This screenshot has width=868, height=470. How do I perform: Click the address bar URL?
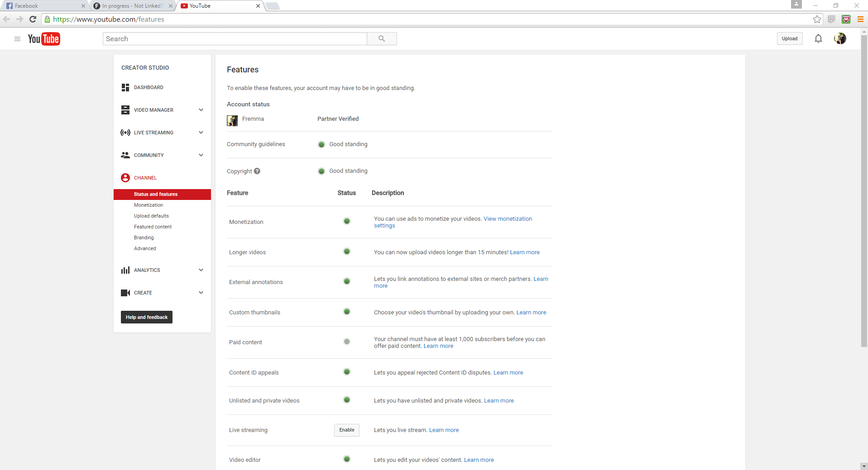109,19
